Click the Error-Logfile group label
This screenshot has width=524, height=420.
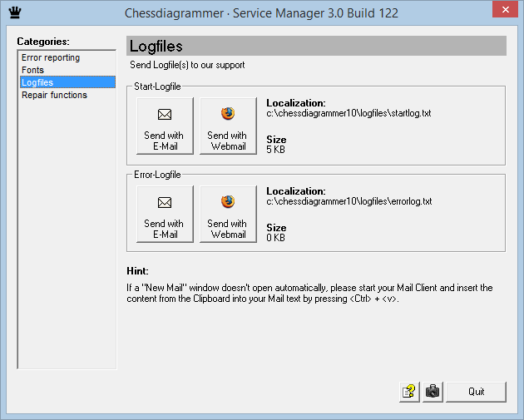click(157, 175)
